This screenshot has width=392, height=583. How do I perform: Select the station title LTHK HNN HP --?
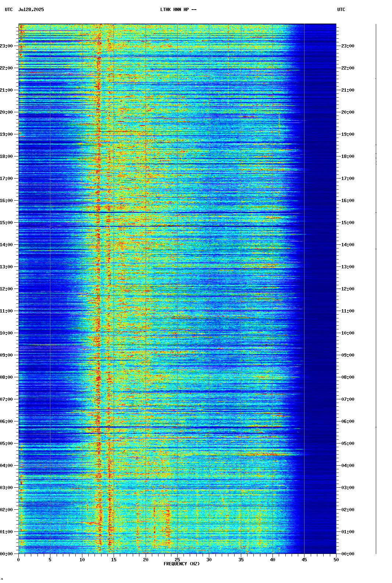click(x=178, y=10)
